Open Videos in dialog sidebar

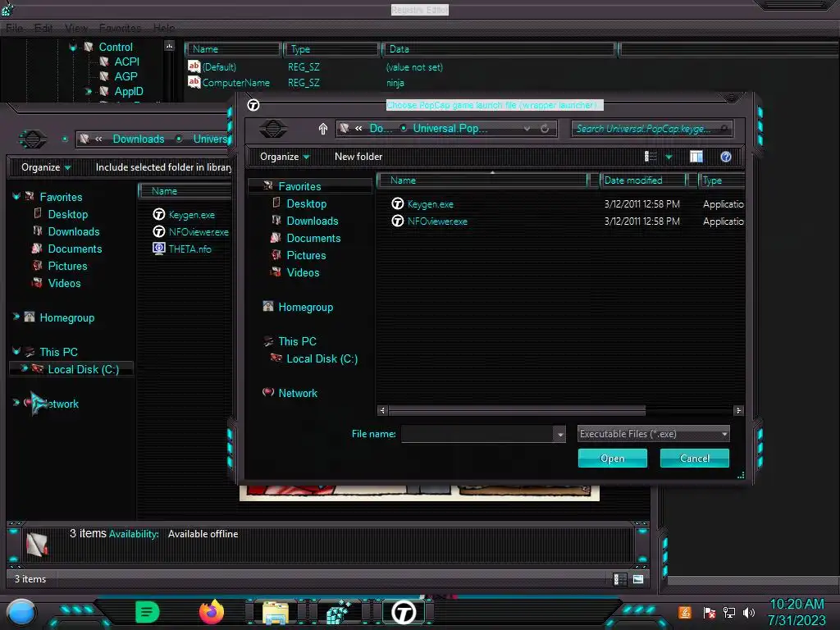[303, 272]
